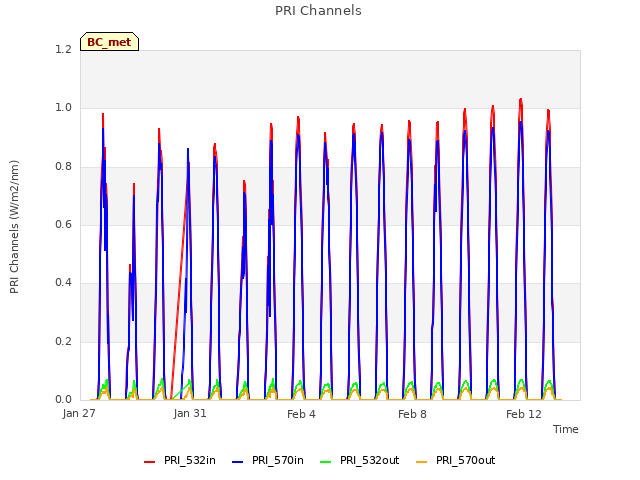Toggle PRI_570out series in legend

[x=456, y=460]
